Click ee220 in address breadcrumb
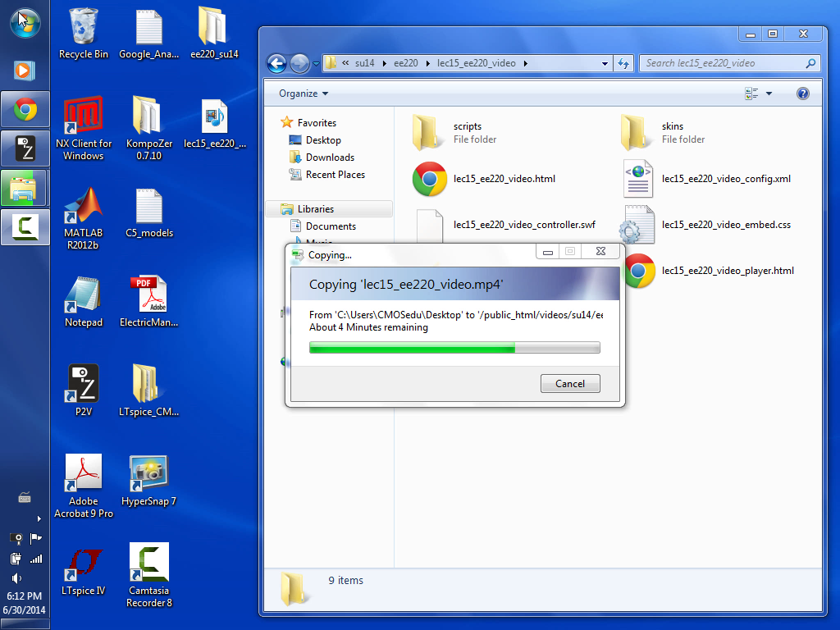 [x=405, y=63]
